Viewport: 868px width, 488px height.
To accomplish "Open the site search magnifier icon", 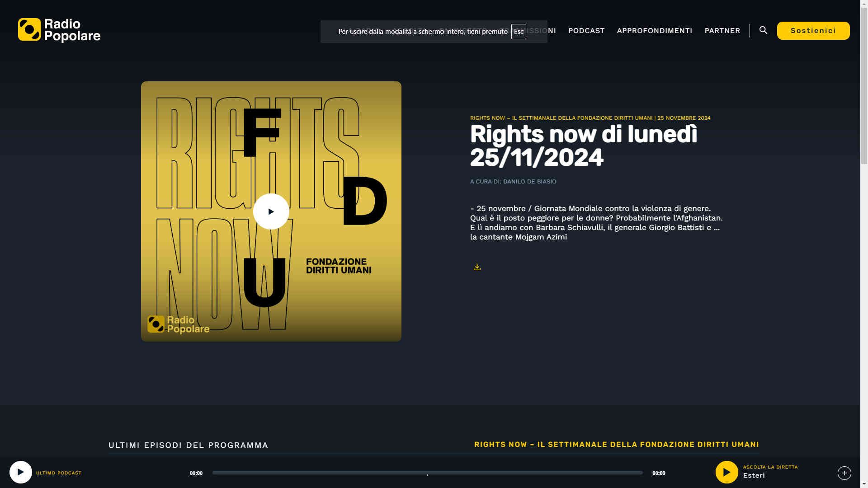I will (x=763, y=30).
